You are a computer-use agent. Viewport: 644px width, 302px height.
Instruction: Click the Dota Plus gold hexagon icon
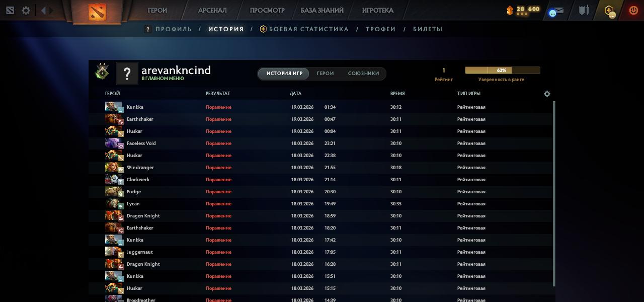tap(609, 11)
